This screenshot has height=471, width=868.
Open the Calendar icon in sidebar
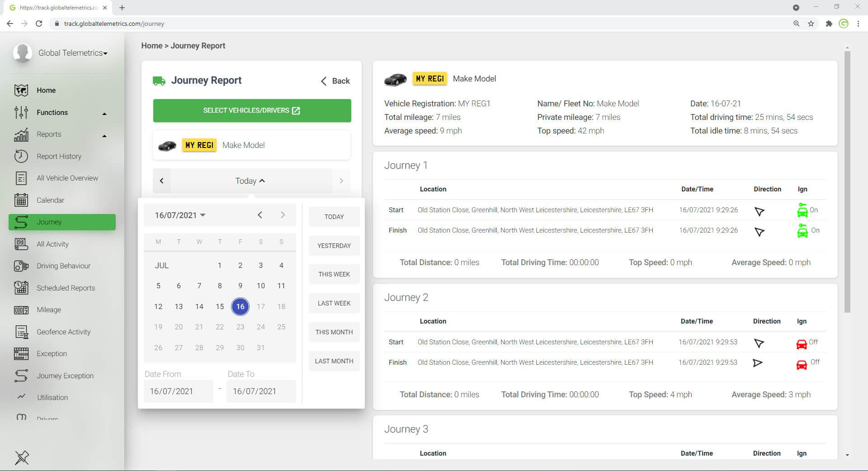(x=21, y=200)
